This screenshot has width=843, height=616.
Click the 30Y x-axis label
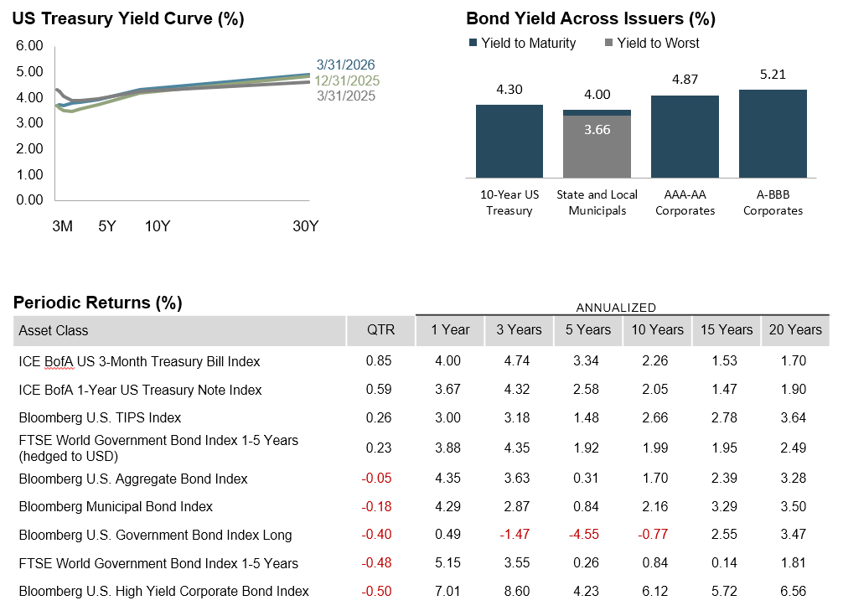point(305,226)
